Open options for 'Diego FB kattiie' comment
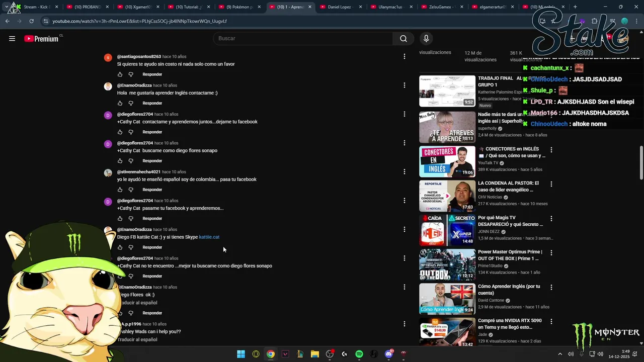Image resolution: width=644 pixels, height=362 pixels. [x=404, y=229]
